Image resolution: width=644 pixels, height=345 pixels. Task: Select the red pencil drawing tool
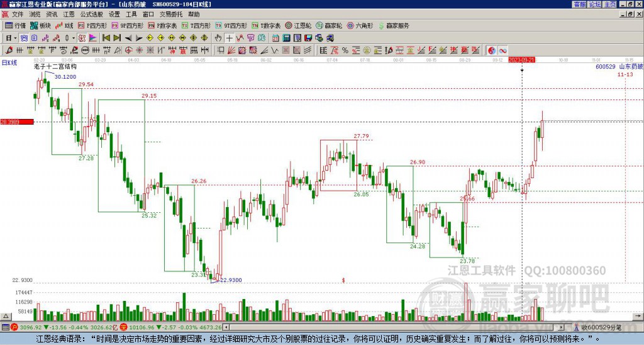[9, 50]
